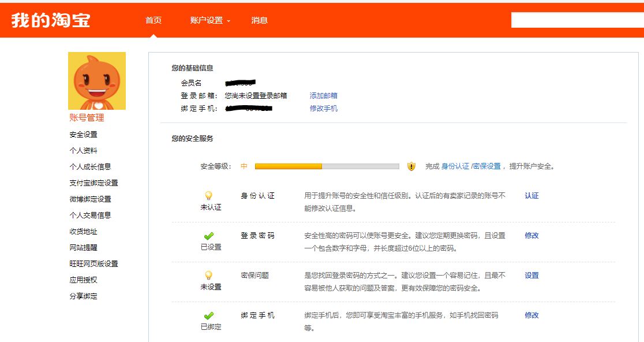Click the lightbulb icon beside 身份认证
644x342 pixels.
coord(209,196)
